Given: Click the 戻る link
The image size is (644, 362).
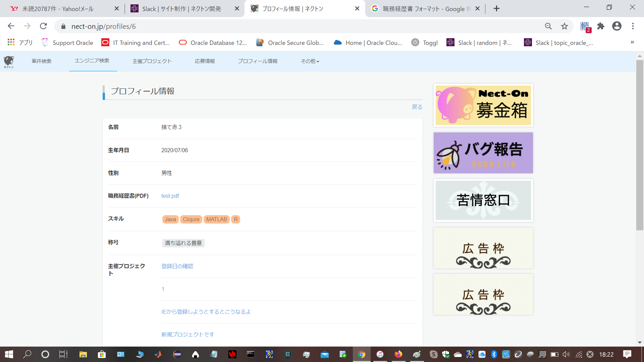Looking at the screenshot, I should [417, 107].
